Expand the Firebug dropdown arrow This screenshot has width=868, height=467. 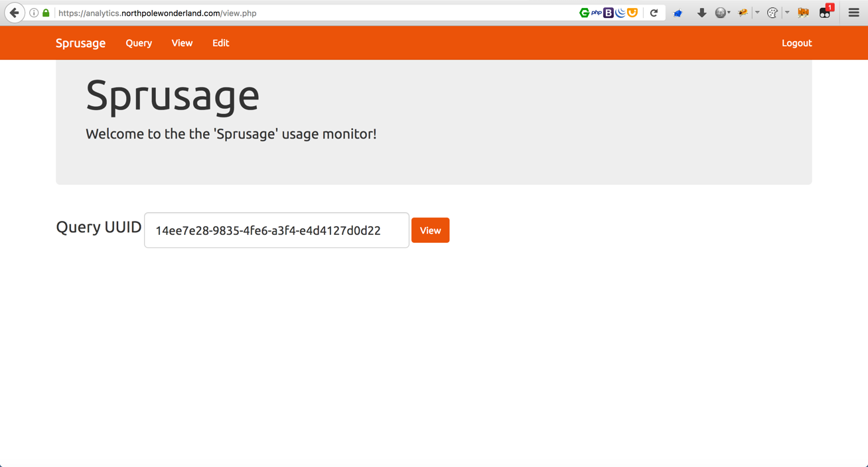point(757,13)
